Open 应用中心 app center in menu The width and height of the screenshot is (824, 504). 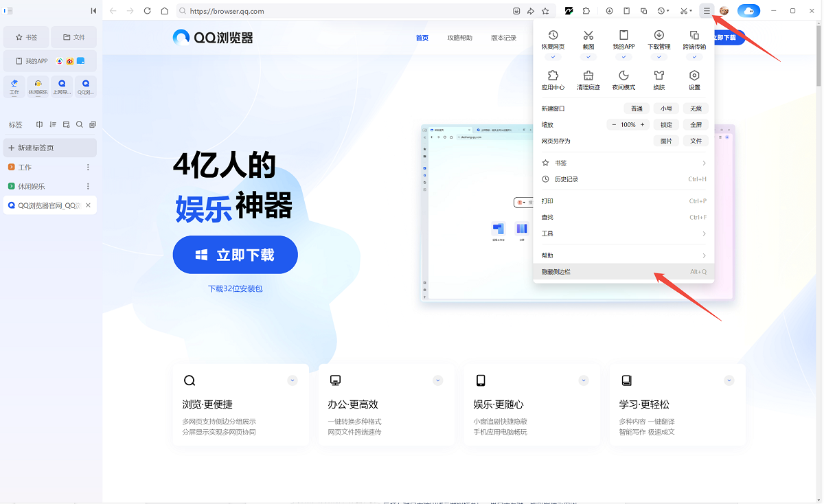[553, 80]
